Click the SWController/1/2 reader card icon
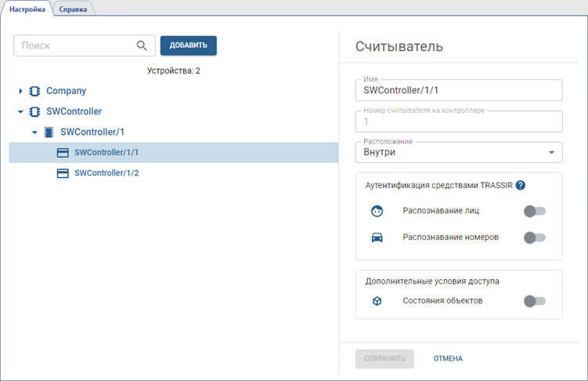Viewport: 588px width, 381px height. pos(63,173)
